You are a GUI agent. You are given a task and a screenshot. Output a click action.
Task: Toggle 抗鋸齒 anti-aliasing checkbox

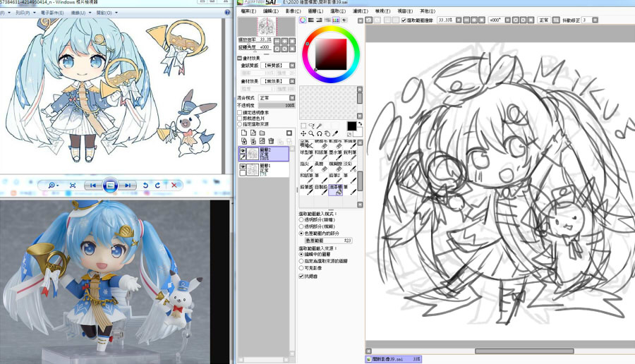[x=301, y=276]
